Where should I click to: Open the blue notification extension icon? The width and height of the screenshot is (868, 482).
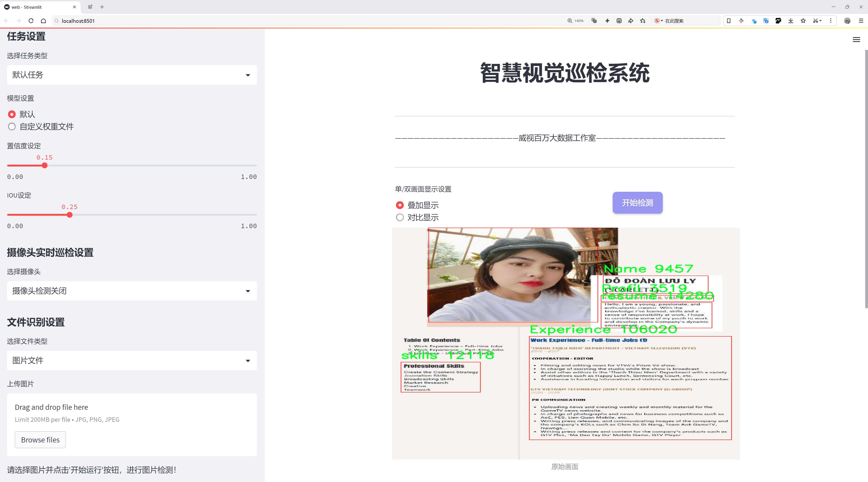[754, 21]
